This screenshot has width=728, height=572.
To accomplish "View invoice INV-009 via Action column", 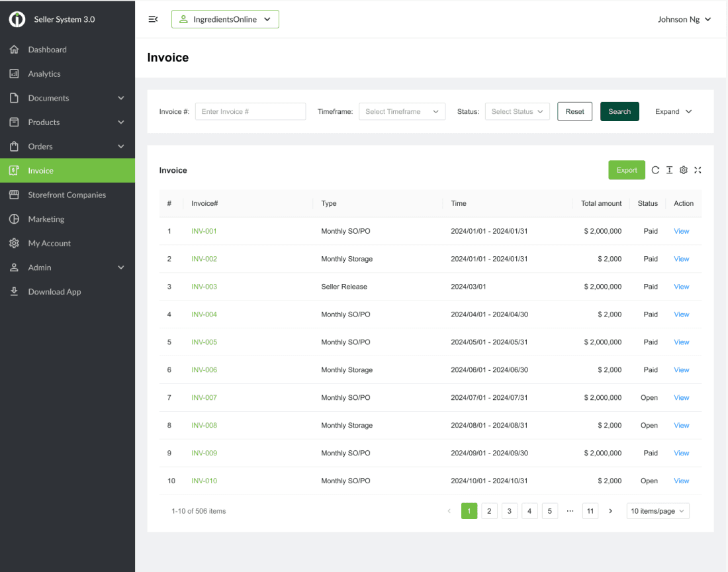I will coord(681,453).
